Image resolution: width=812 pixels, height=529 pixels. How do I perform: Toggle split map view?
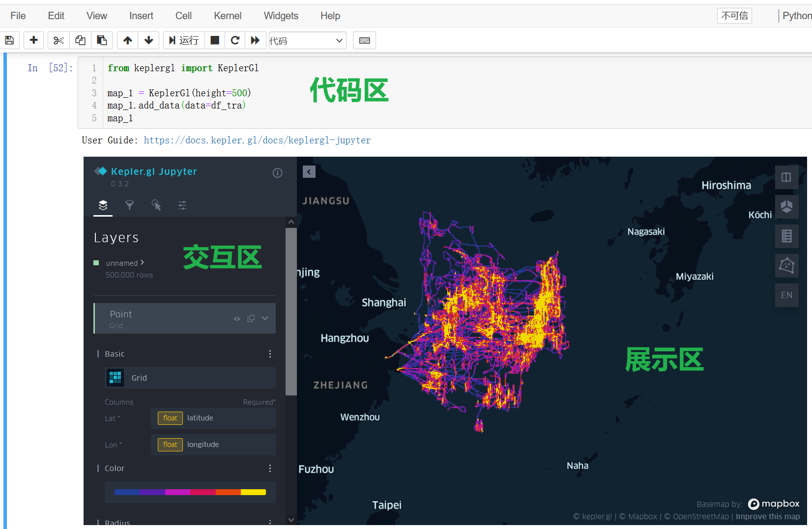click(x=786, y=177)
